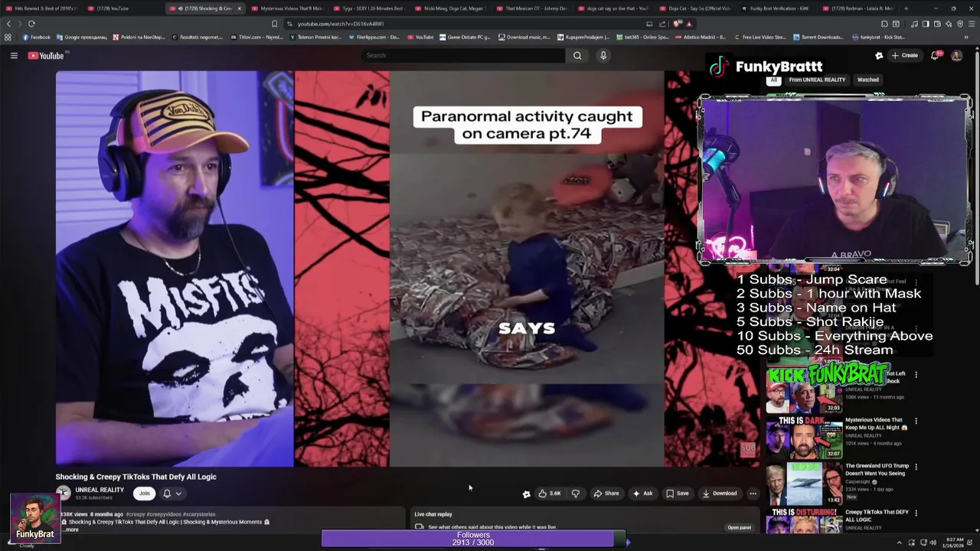Switch to the Mysterious Videos tab

pyautogui.click(x=287, y=8)
